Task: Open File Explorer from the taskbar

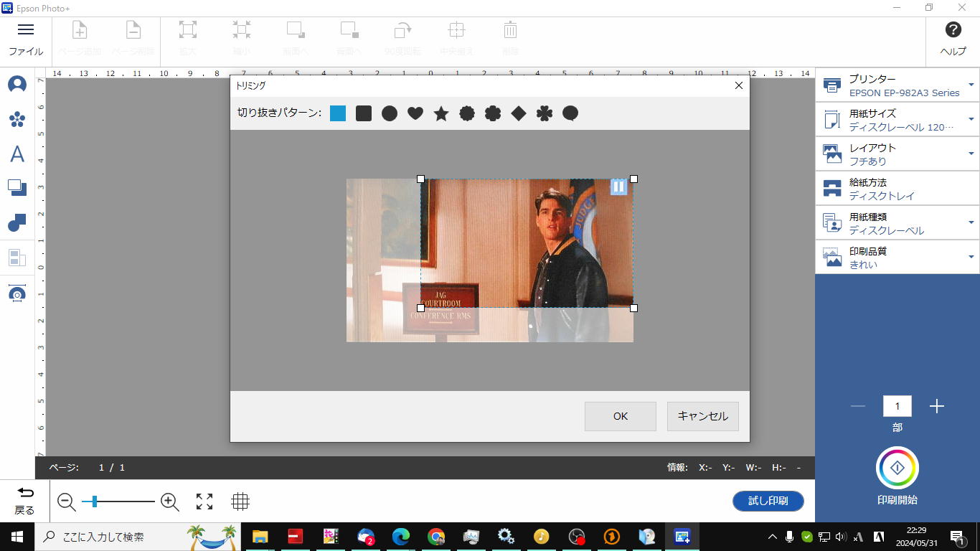Action: (x=260, y=537)
